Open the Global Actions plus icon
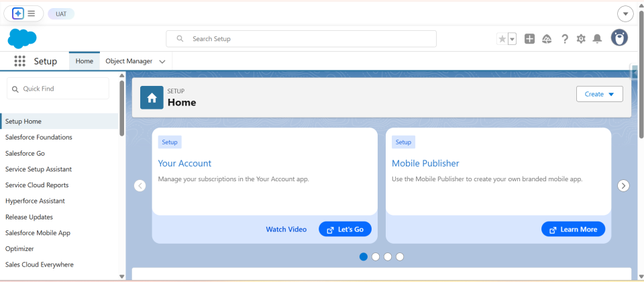The image size is (644, 282). coord(529,39)
